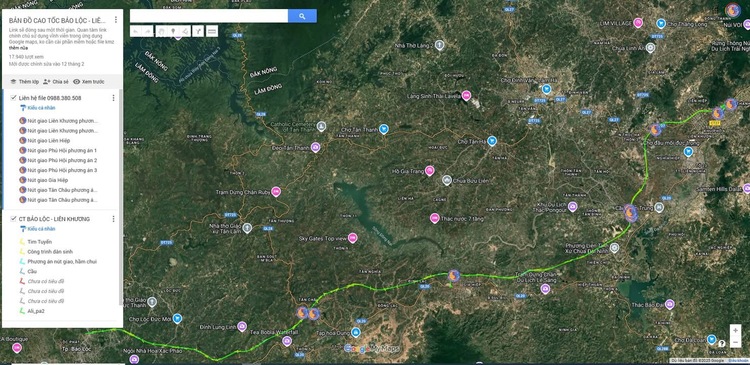750x365 pixels.
Task: Open options menu for Liên hệ file layer
Action: click(113, 98)
